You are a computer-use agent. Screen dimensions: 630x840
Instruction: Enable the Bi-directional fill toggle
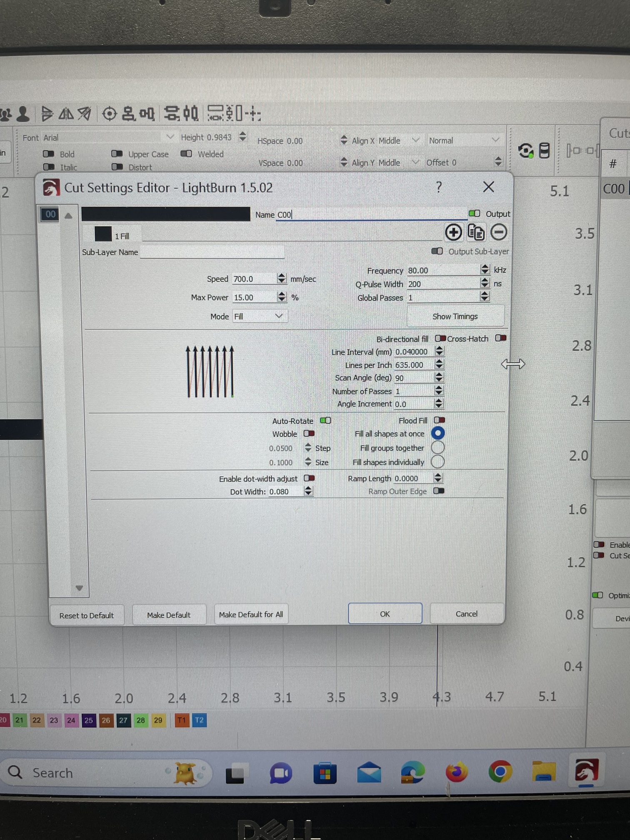(x=440, y=338)
